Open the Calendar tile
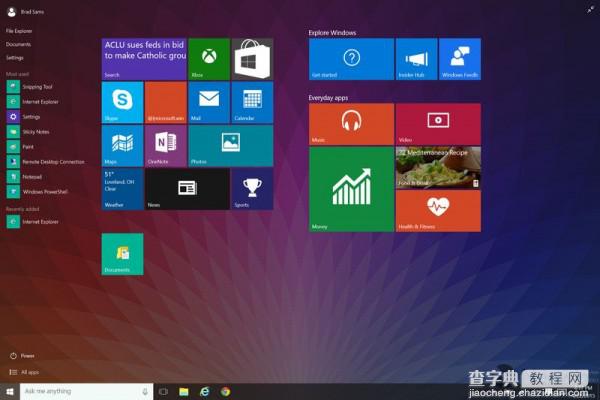Viewport: 600px width, 400px height. click(252, 102)
